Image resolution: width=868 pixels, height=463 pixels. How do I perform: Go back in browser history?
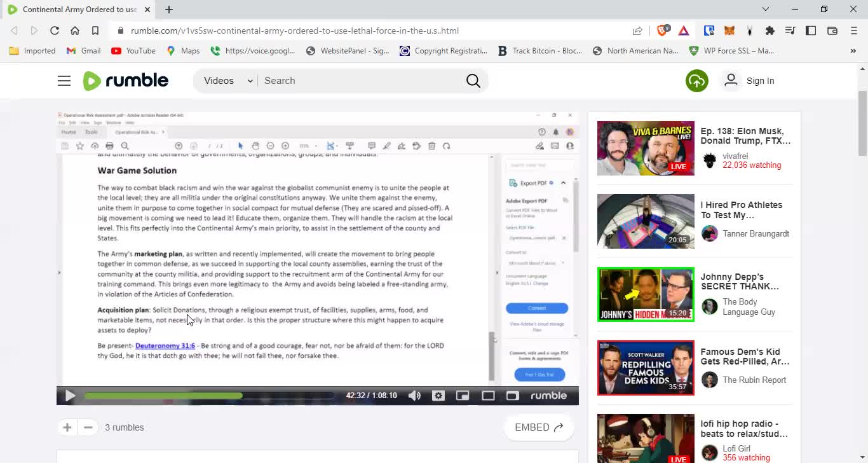[x=14, y=31]
